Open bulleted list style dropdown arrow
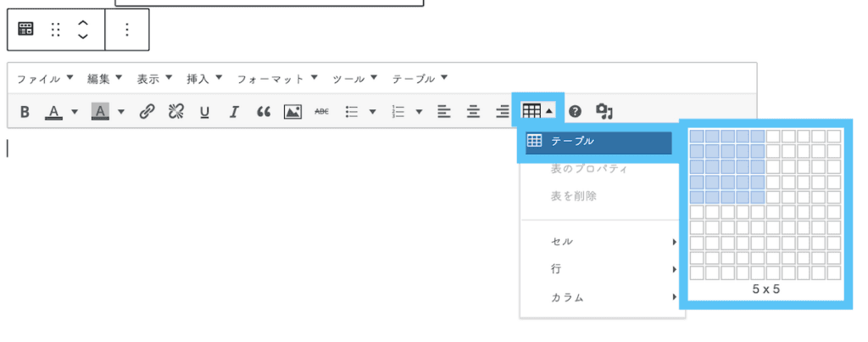The height and width of the screenshot is (342, 868). [373, 112]
